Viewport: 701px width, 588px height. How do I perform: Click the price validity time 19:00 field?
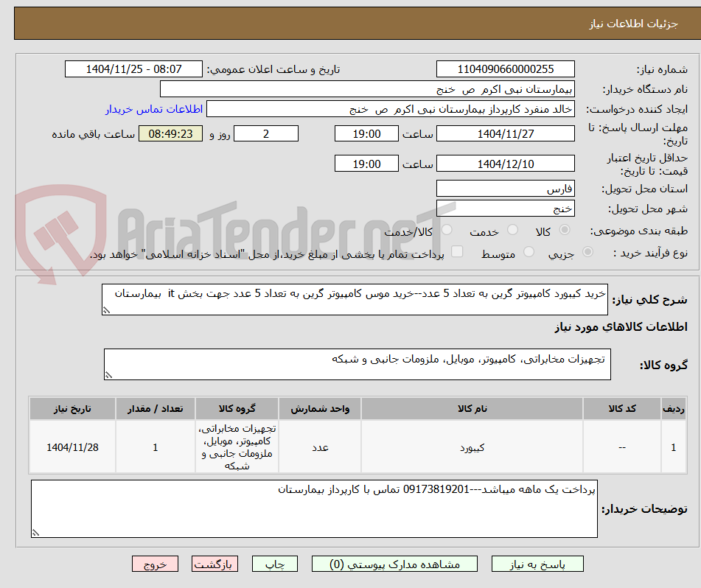(x=366, y=164)
